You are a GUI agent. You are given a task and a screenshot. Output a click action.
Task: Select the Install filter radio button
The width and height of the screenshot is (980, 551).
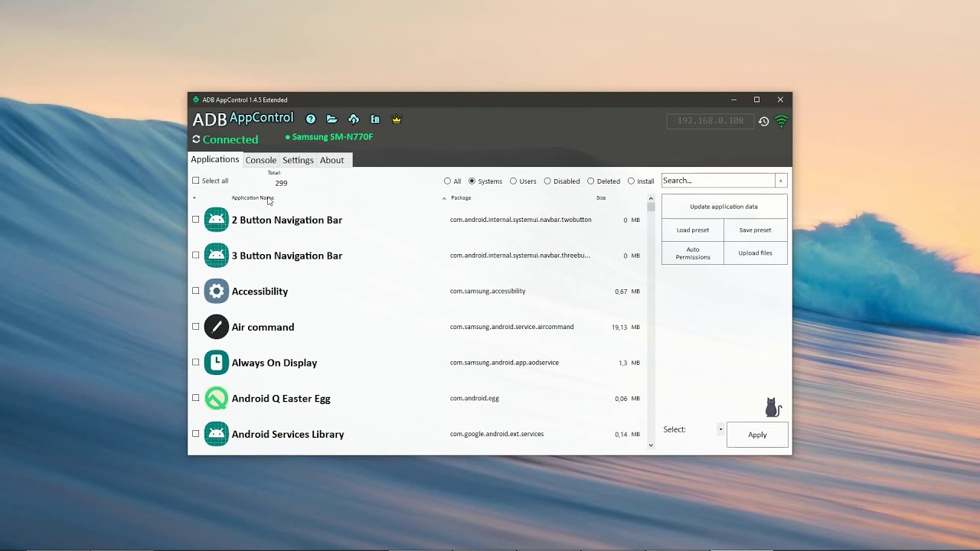click(631, 181)
